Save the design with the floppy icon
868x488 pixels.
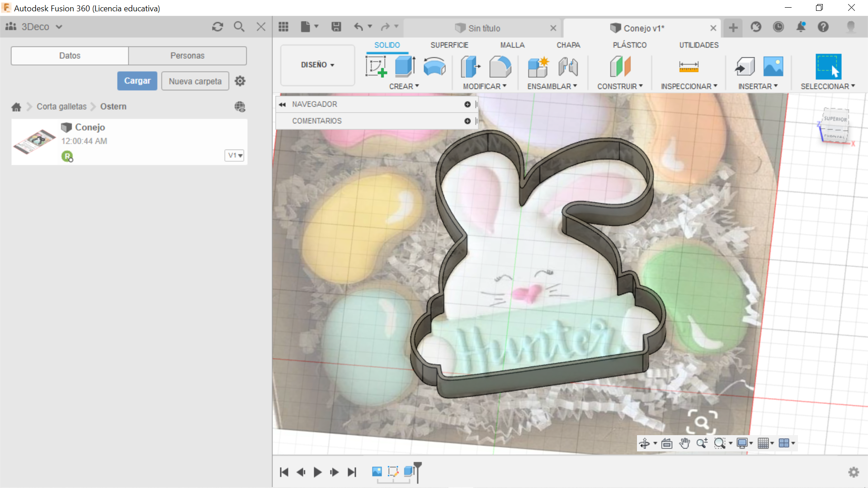click(336, 27)
